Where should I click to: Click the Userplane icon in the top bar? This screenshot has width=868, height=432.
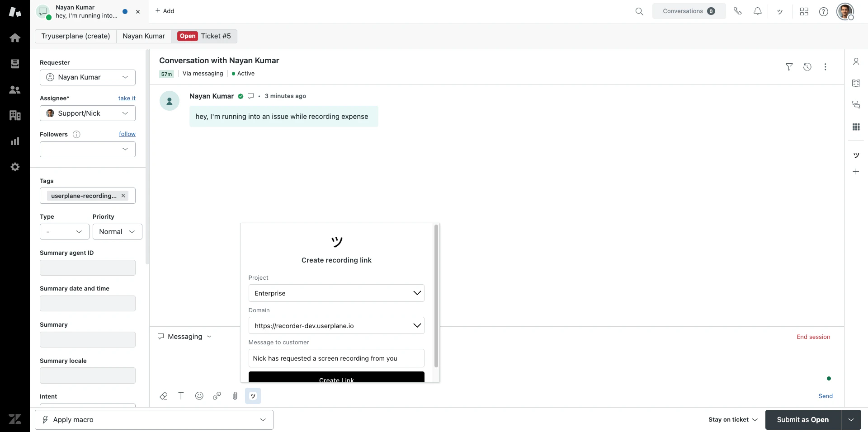(780, 11)
